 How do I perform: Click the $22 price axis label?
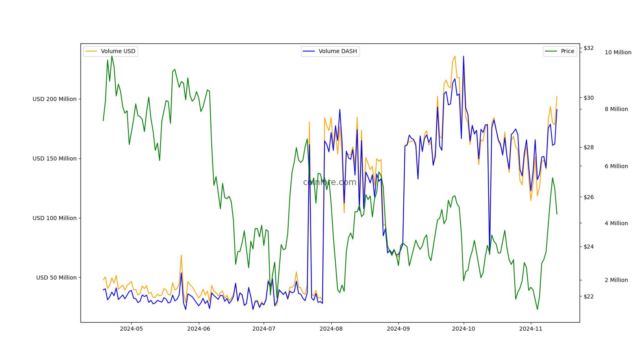[588, 296]
